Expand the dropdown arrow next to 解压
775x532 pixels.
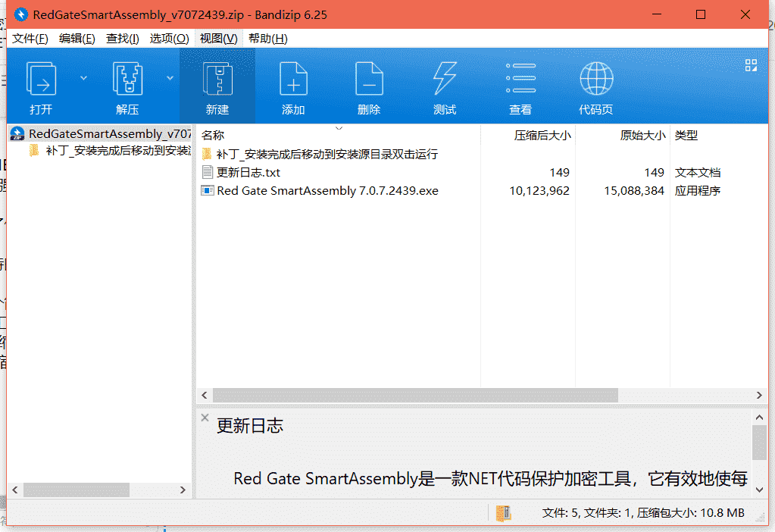(170, 78)
